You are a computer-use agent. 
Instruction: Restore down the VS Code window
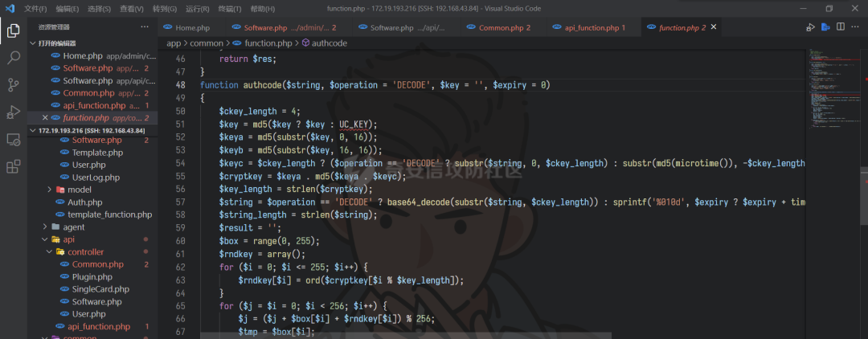(x=829, y=9)
